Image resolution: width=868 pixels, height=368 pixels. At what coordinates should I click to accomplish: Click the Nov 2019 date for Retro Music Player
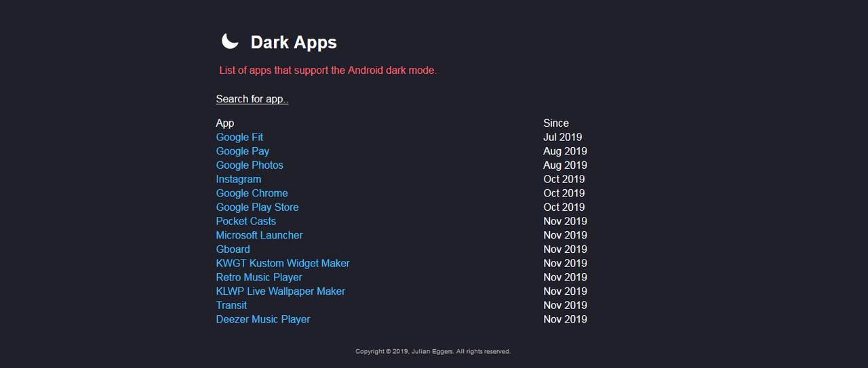pos(565,277)
